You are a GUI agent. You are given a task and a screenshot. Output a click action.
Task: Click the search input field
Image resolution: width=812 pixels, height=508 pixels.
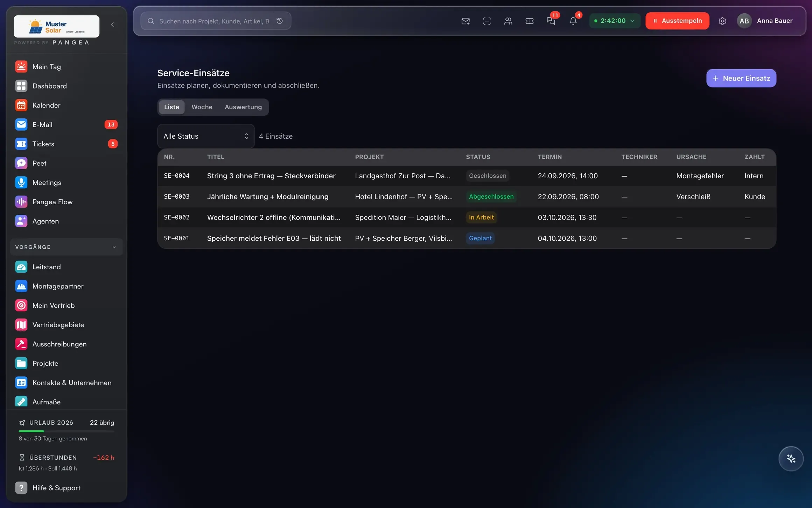click(x=216, y=21)
